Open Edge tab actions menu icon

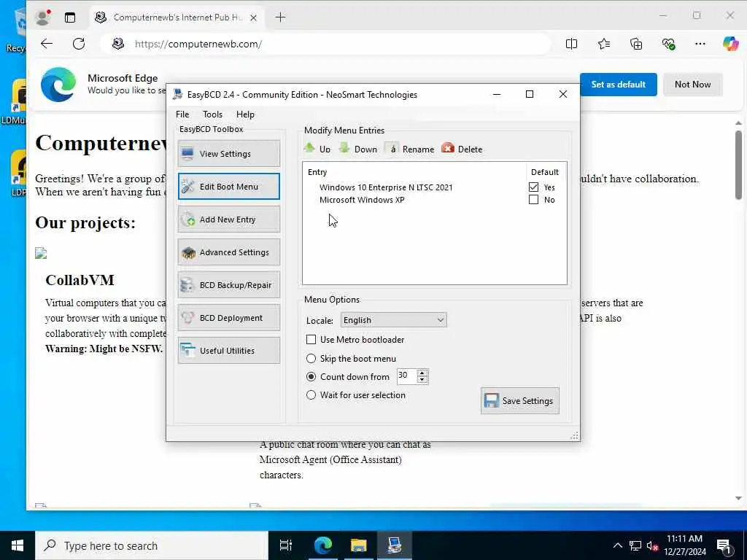pyautogui.click(x=70, y=17)
